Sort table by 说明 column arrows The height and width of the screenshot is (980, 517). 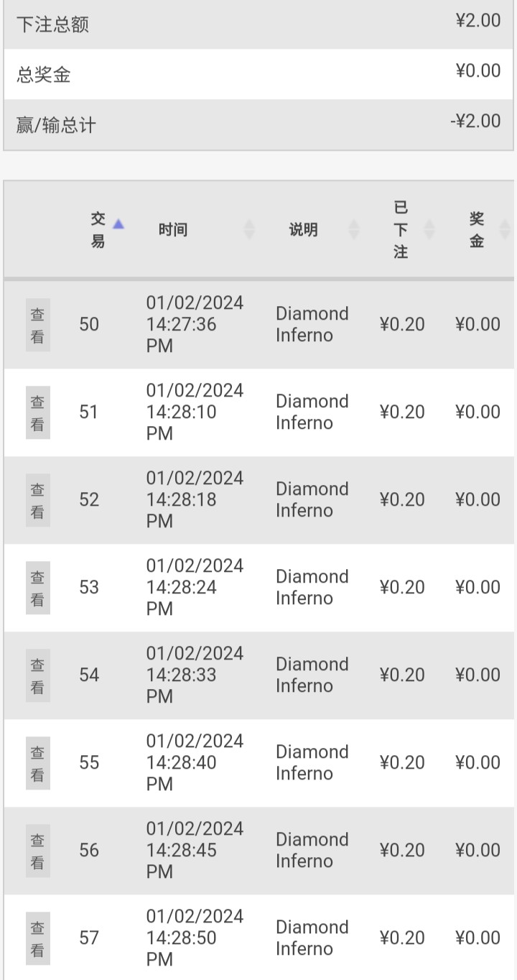353,230
